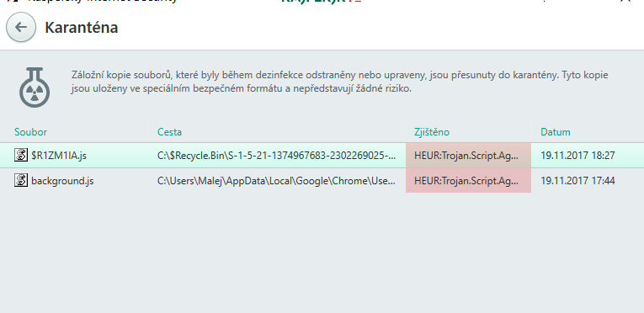This screenshot has height=313, width=644.
Task: Go back using the arrow button
Action: coord(20,27)
